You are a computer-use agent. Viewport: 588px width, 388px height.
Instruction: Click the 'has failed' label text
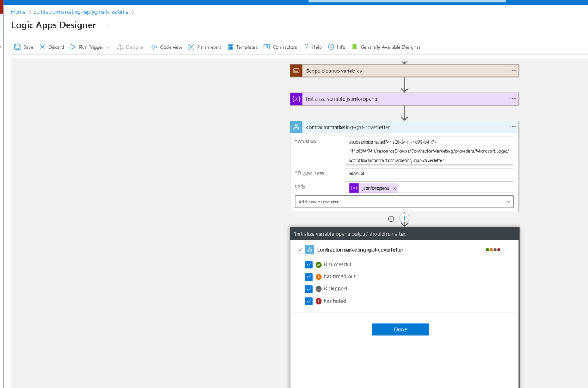(x=335, y=301)
